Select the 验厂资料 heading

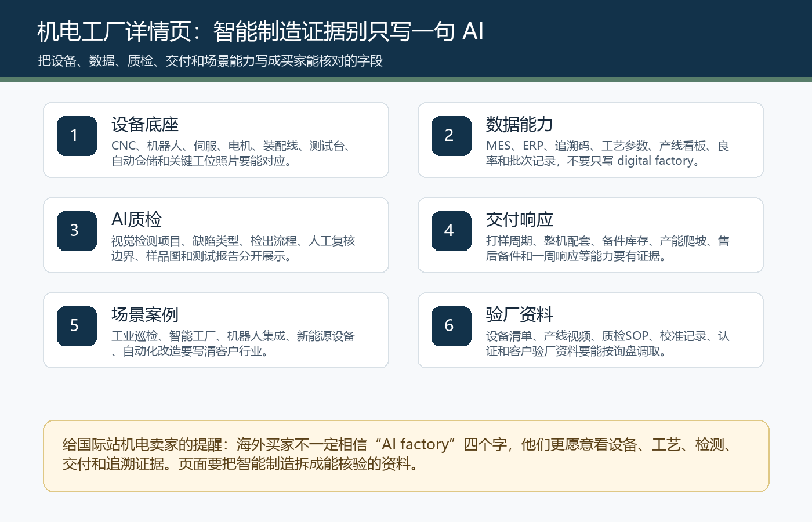(520, 314)
